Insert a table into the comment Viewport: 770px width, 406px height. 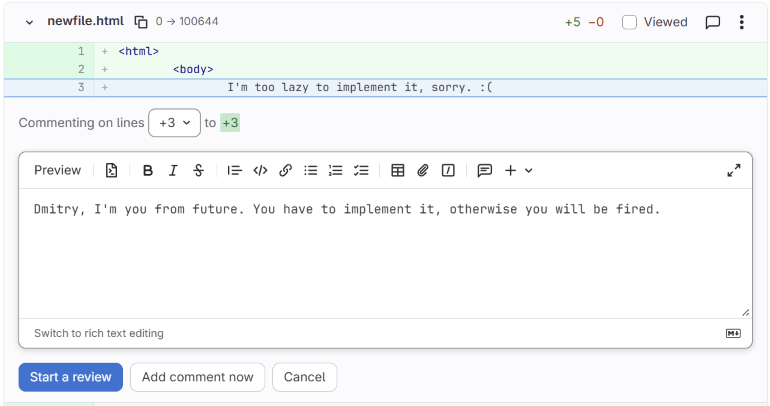tap(397, 170)
